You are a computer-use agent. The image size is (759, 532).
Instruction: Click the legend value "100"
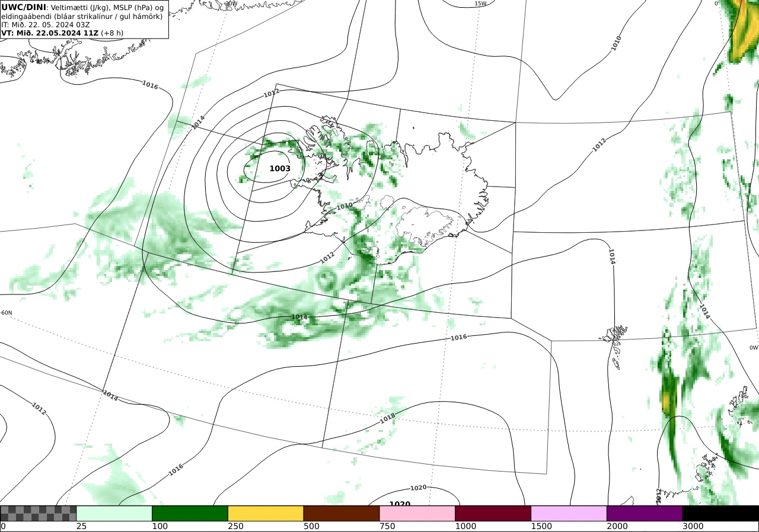point(160,526)
